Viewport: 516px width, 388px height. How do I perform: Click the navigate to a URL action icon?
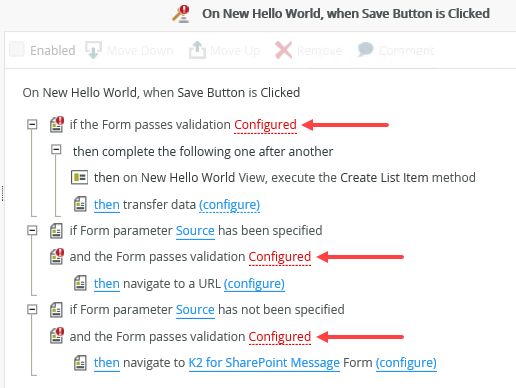coord(80,283)
